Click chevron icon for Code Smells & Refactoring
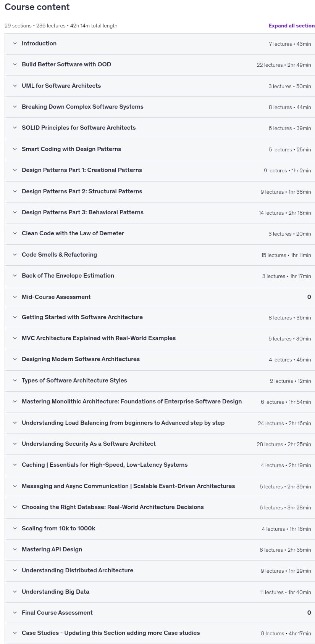Screen dimensions: 315x644 (x=15, y=255)
